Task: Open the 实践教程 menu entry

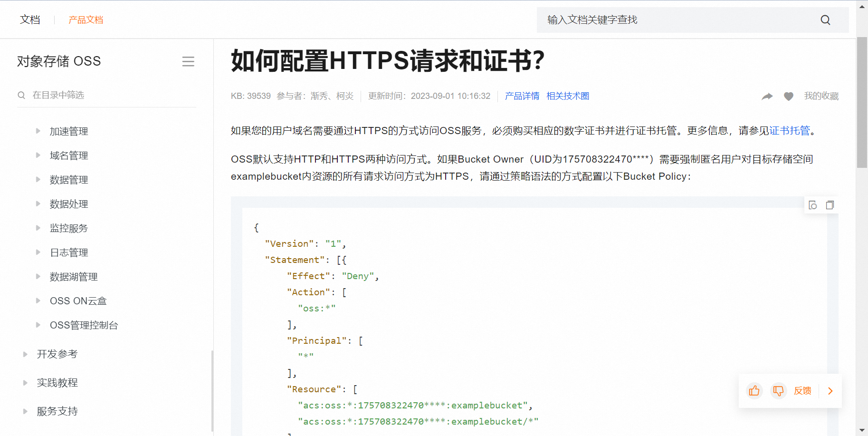Action: click(x=57, y=383)
